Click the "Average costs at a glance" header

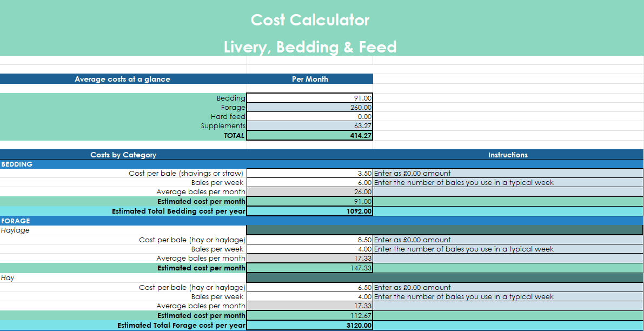122,79
